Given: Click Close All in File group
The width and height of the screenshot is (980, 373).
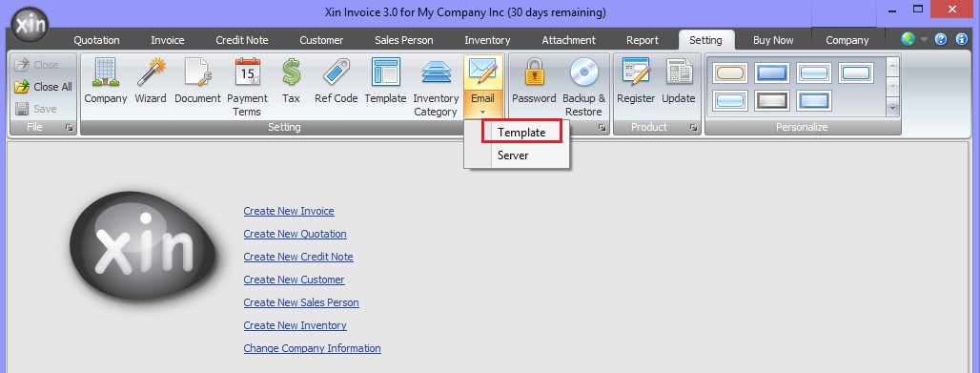Looking at the screenshot, I should click(44, 87).
